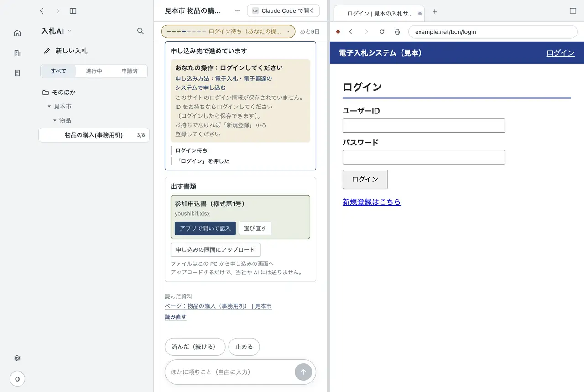
Task: Select the そのほか folder
Action: (59, 93)
